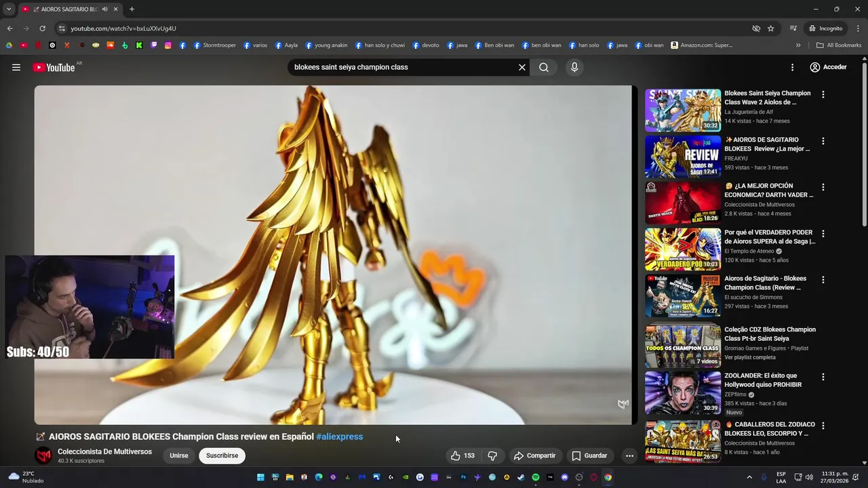Screen dimensions: 868x488
Task: Click 'Ver playlist completa' link
Action: pyautogui.click(x=750, y=357)
